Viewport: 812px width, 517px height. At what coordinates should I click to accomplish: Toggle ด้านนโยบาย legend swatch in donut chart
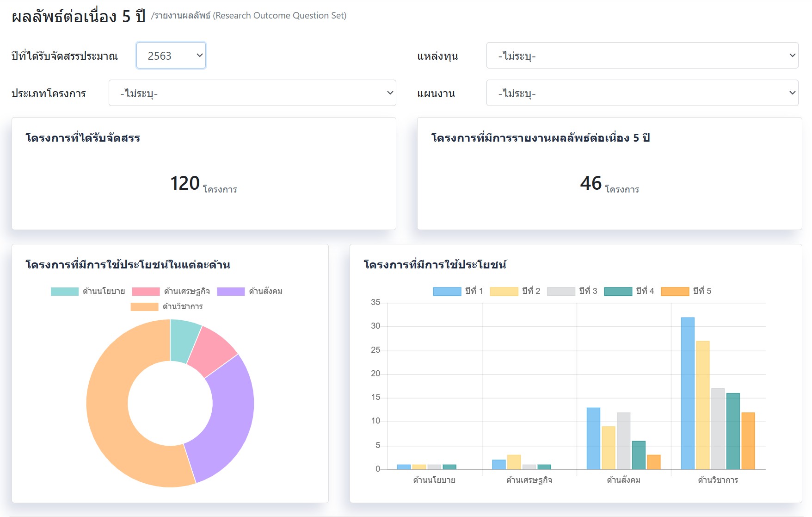point(65,291)
